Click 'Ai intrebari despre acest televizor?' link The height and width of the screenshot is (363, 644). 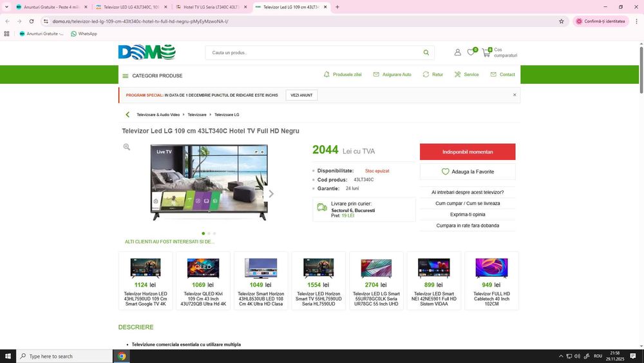click(468, 192)
